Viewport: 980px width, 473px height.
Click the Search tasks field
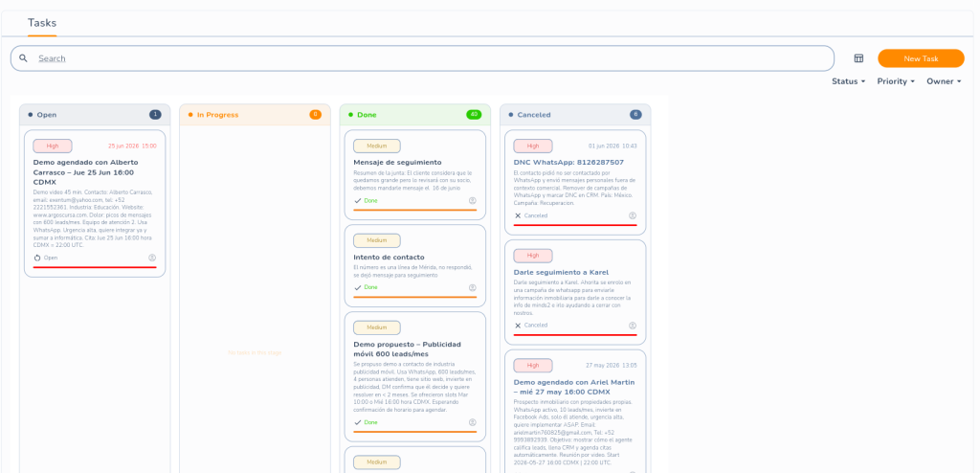(422, 58)
